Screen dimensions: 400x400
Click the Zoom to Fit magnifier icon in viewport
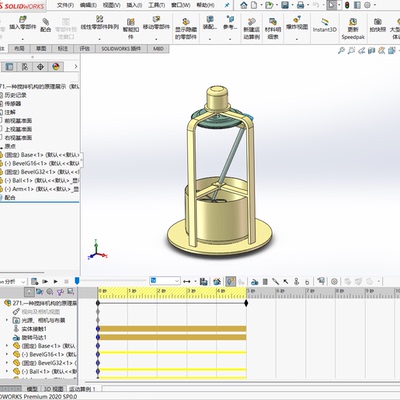pos(341,51)
